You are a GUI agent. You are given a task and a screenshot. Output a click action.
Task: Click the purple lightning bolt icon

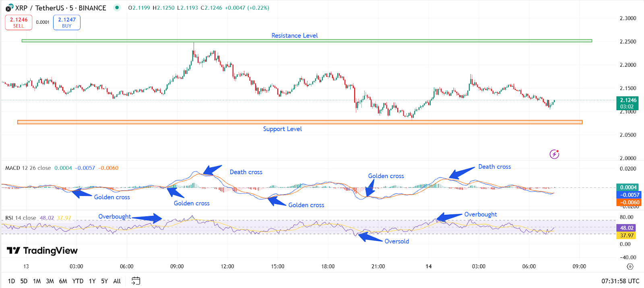tap(554, 154)
